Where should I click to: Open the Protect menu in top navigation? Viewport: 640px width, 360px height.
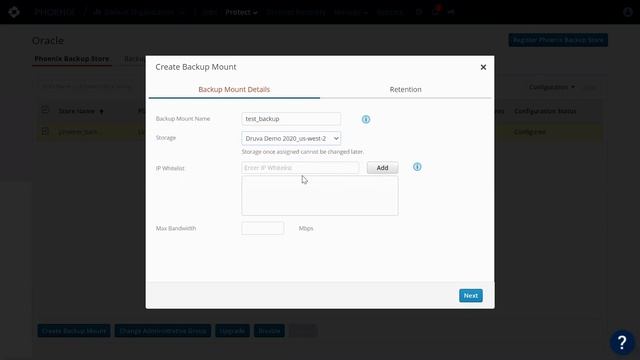click(241, 12)
